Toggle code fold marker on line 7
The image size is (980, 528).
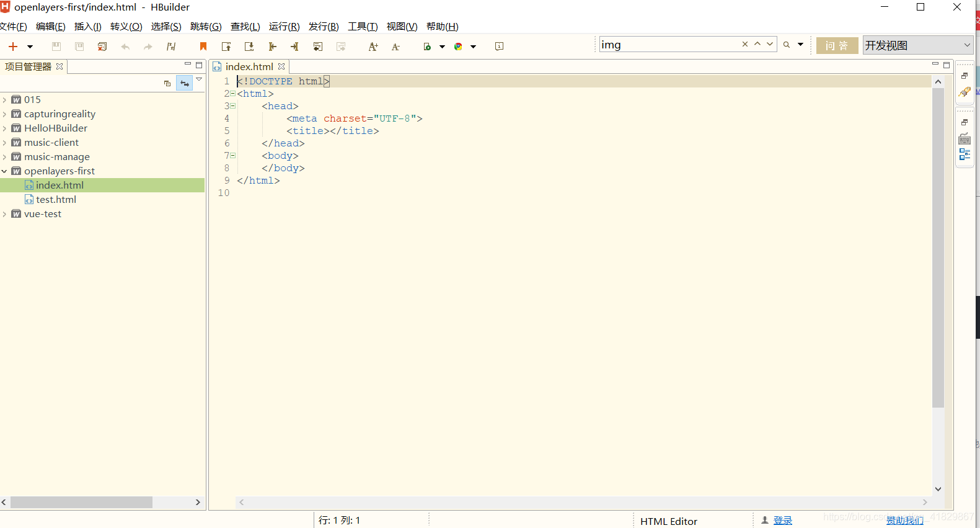233,156
